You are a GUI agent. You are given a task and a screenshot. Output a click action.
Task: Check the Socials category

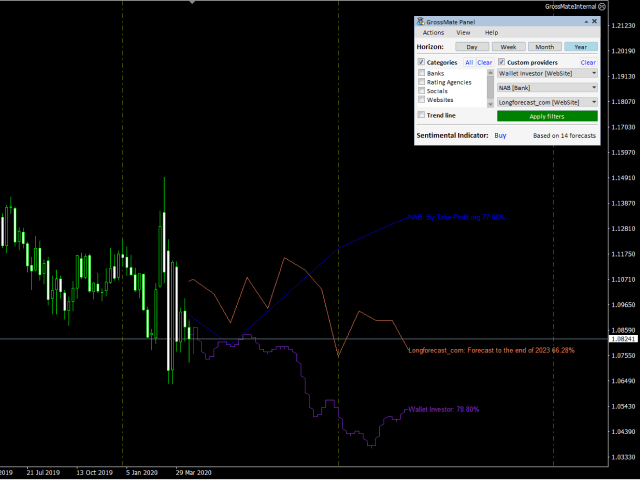[x=422, y=91]
